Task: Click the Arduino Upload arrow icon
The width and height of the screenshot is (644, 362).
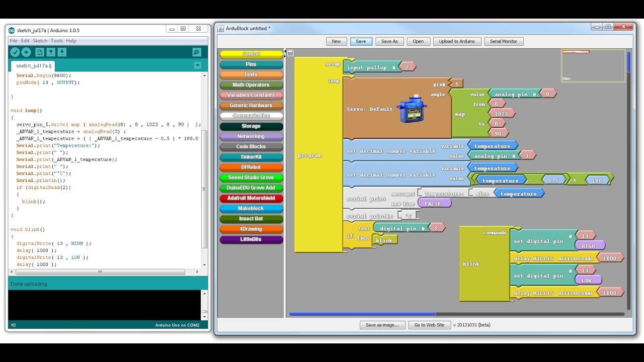Action: point(26,52)
